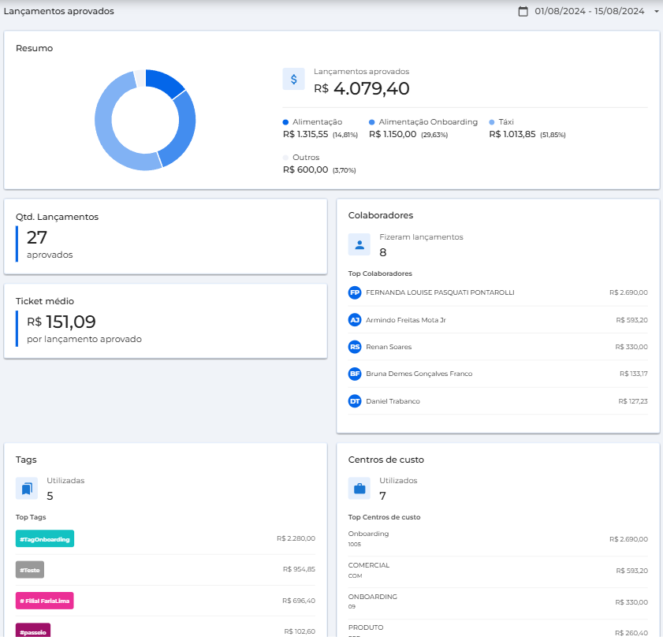Click the RS avatar for Renan Soares
The height and width of the screenshot is (644, 663).
pyautogui.click(x=355, y=347)
